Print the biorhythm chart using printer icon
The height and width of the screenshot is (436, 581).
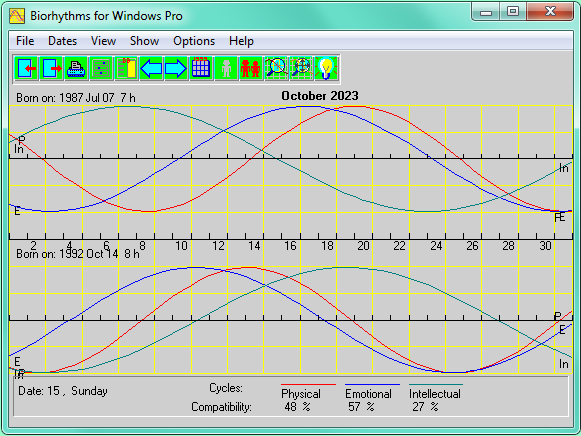[76, 68]
